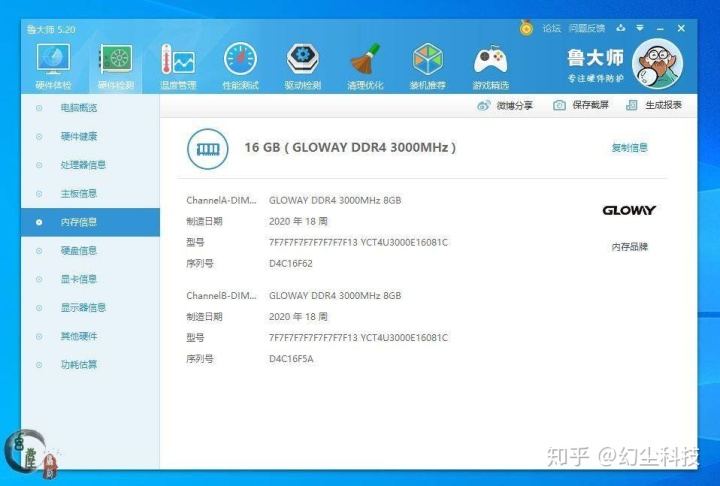The width and height of the screenshot is (720, 486).
Task: Click the 内存品牌 label under GLOWAY logo
Action: tap(630, 247)
